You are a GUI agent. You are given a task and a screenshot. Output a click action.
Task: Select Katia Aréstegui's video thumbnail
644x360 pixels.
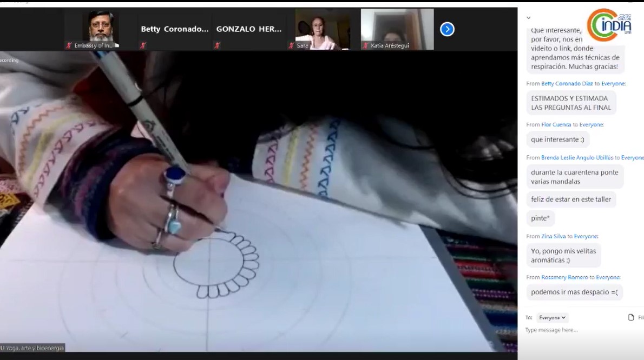[397, 29]
